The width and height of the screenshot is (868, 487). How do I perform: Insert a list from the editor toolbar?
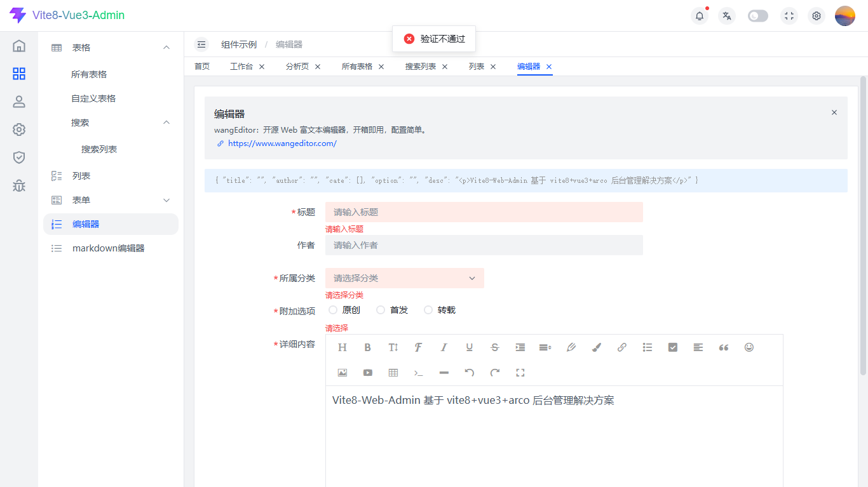pyautogui.click(x=648, y=347)
